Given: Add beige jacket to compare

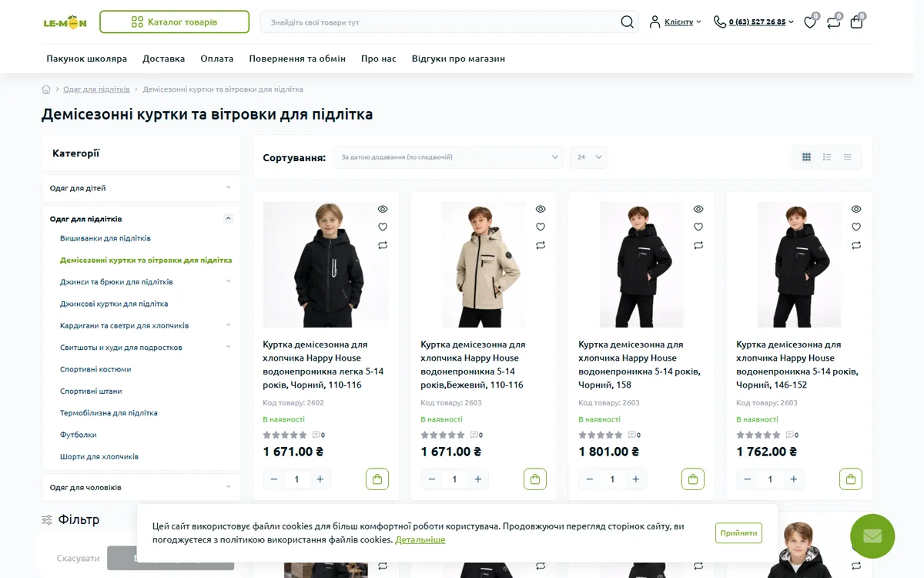Looking at the screenshot, I should [541, 245].
